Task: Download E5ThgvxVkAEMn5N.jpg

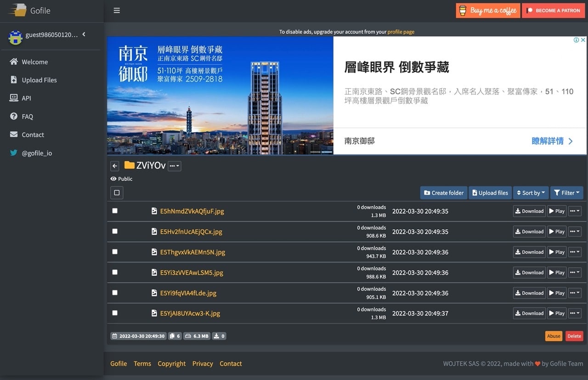Action: point(529,252)
